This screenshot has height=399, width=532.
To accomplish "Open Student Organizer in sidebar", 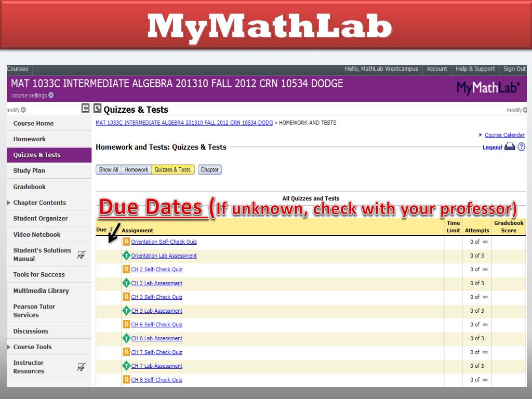I will [49, 219].
